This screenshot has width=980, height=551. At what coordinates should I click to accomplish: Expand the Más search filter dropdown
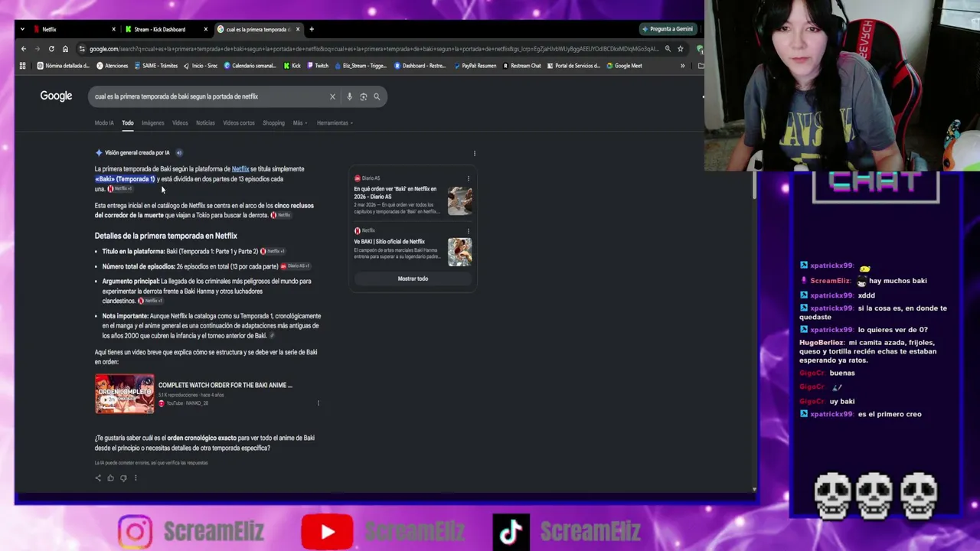click(x=299, y=122)
